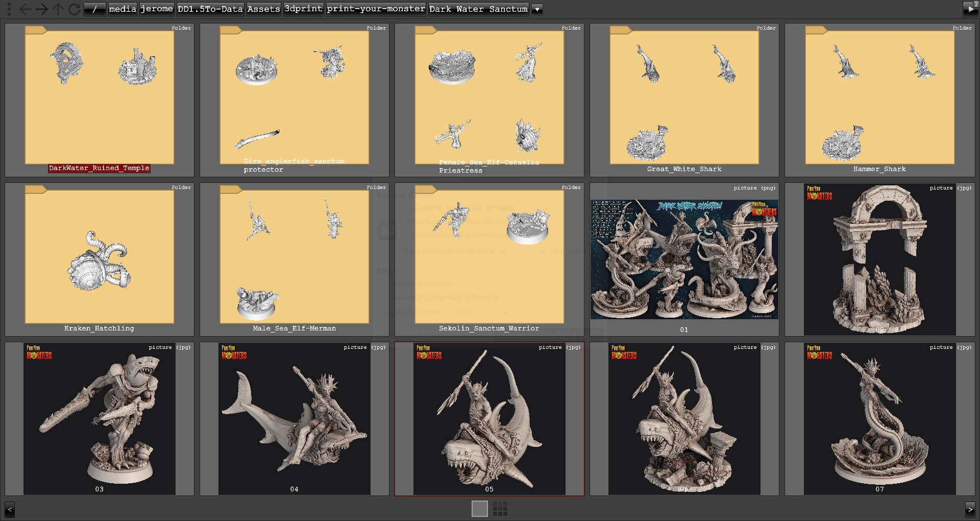The width and height of the screenshot is (980, 521).
Task: Jump to root path segment
Action: click(95, 9)
